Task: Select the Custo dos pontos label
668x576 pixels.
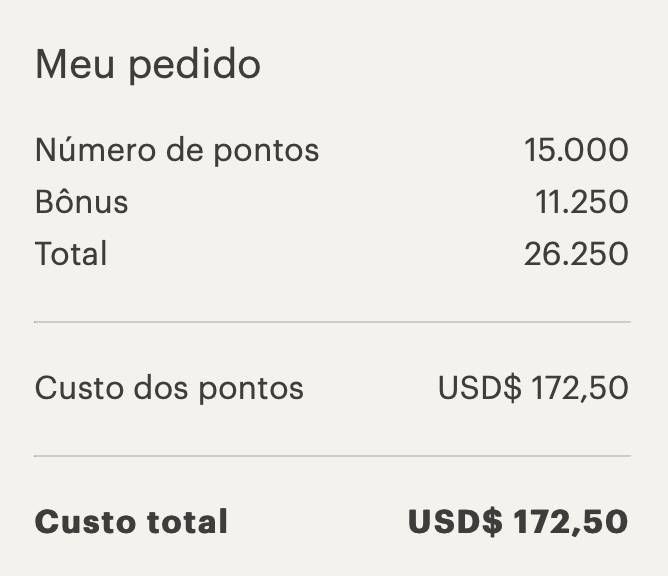Action: pyautogui.click(x=169, y=388)
